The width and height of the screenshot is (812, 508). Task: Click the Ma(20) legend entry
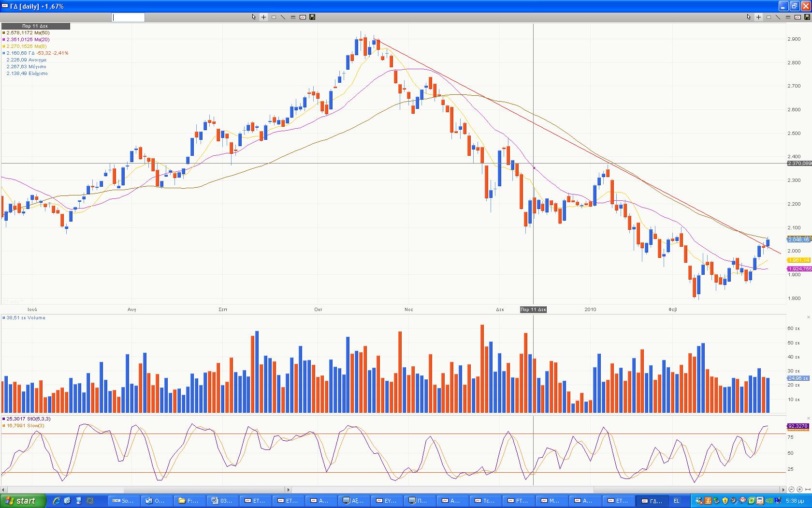coord(27,40)
